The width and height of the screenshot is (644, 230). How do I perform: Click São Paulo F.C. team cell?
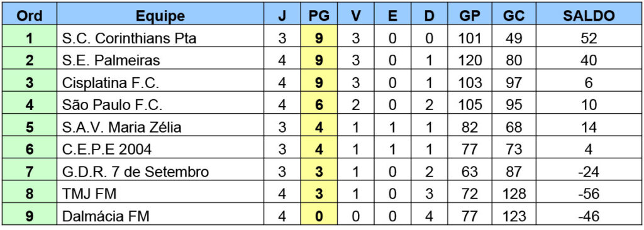pyautogui.click(x=160, y=105)
